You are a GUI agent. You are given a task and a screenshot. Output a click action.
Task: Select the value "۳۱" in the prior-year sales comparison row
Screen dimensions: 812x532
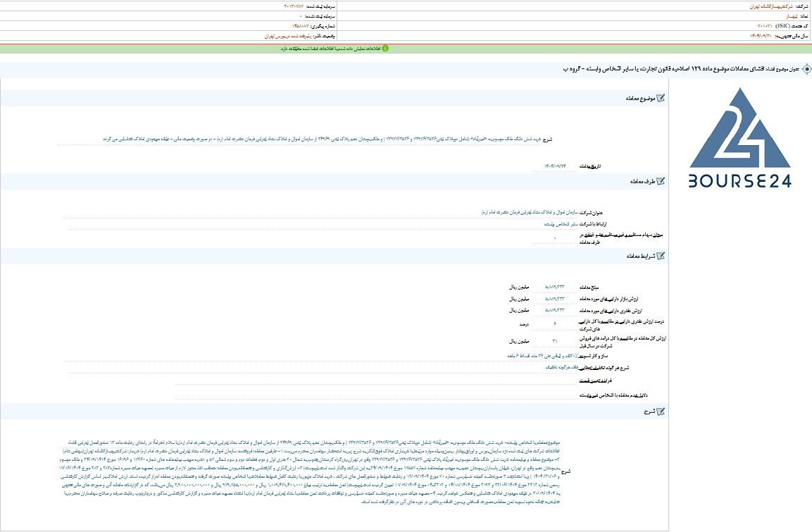pos(555,341)
